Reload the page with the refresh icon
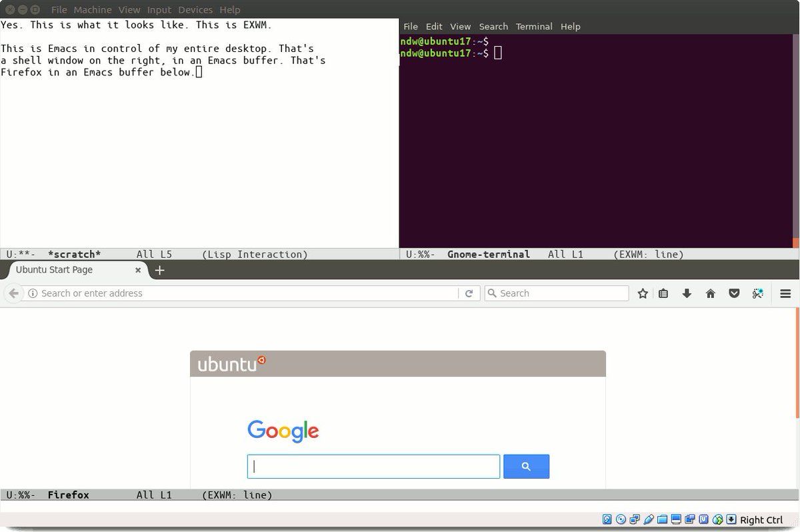The height and width of the screenshot is (532, 800). pyautogui.click(x=469, y=293)
